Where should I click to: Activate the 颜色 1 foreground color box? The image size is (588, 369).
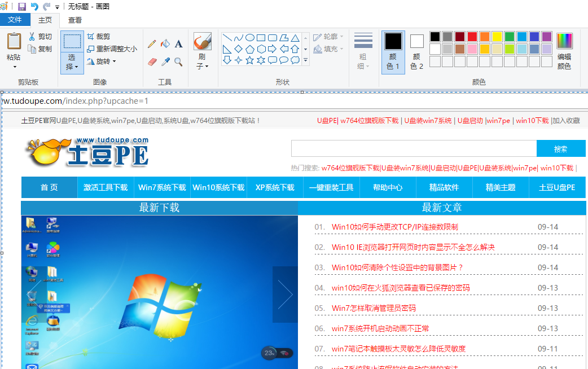click(x=393, y=51)
